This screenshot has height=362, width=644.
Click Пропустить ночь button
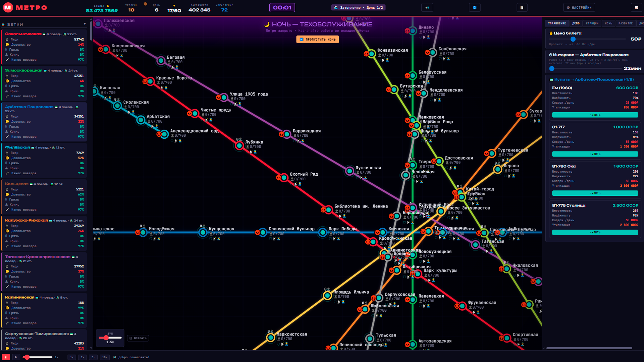[317, 40]
